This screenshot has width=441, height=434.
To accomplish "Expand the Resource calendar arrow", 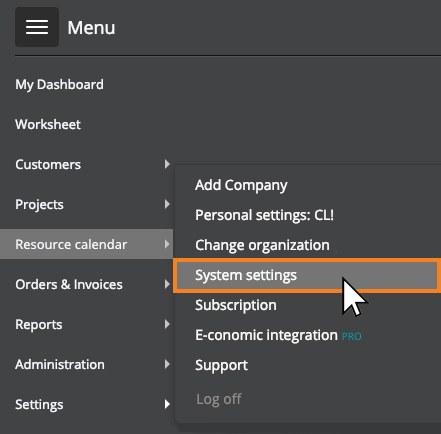I will (167, 244).
